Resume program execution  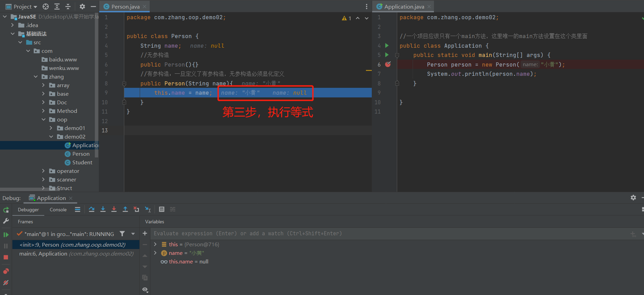[x=6, y=235]
